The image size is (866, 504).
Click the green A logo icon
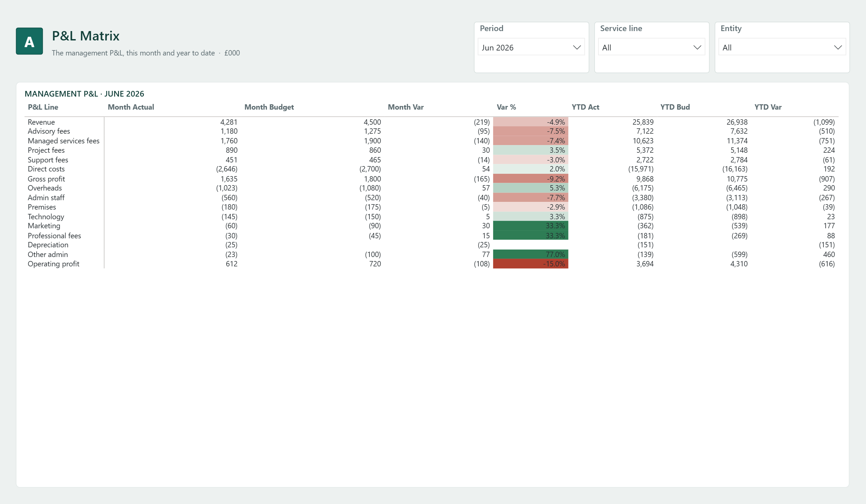pyautogui.click(x=29, y=41)
